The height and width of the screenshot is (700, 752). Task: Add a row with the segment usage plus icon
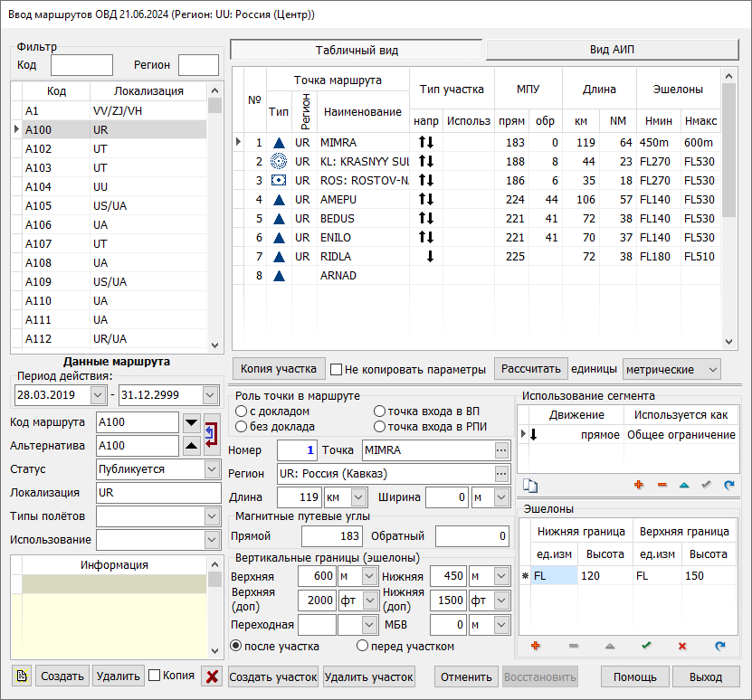tap(638, 486)
